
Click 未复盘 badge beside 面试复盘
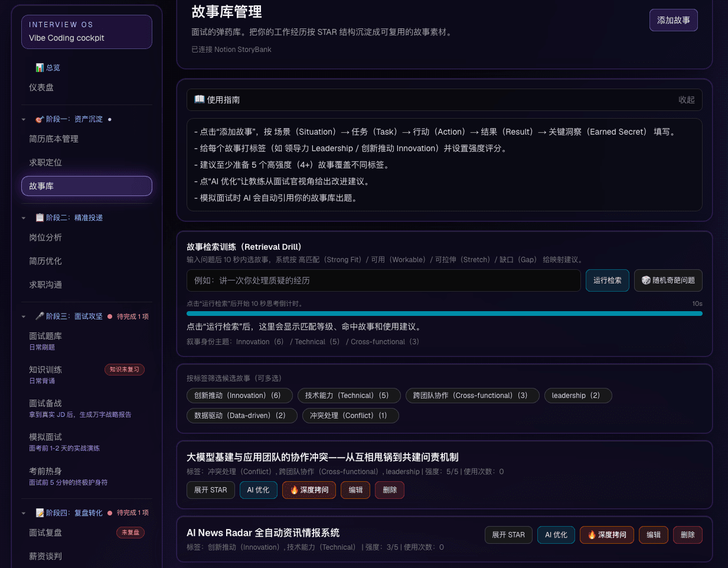130,533
